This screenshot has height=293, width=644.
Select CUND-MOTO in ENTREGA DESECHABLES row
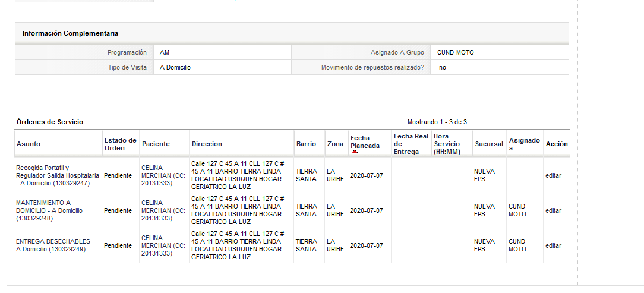pos(518,245)
